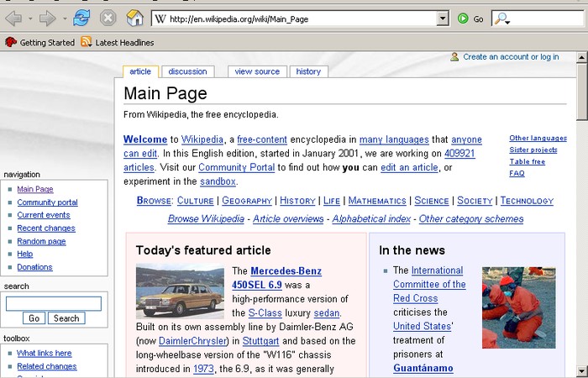Focus the browser toolbar search box
The height and width of the screenshot is (378, 588).
[x=547, y=18]
